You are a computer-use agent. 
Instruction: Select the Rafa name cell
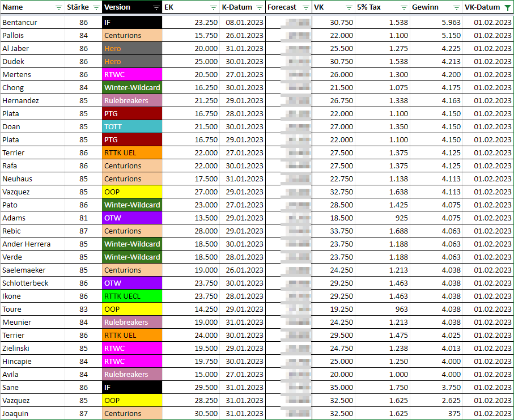coord(32,166)
